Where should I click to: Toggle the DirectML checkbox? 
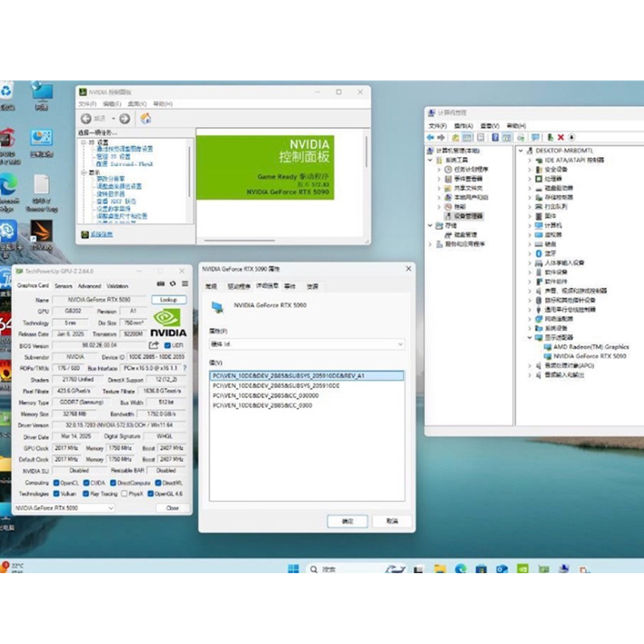click(x=159, y=482)
